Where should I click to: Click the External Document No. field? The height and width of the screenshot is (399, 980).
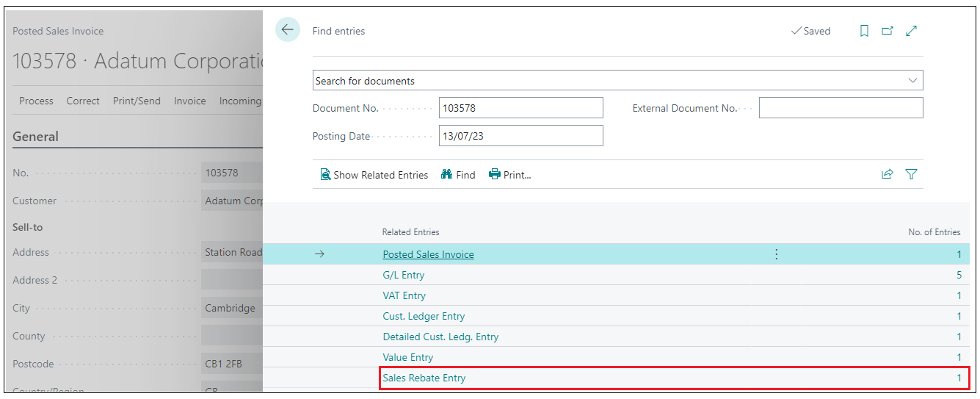pos(841,108)
